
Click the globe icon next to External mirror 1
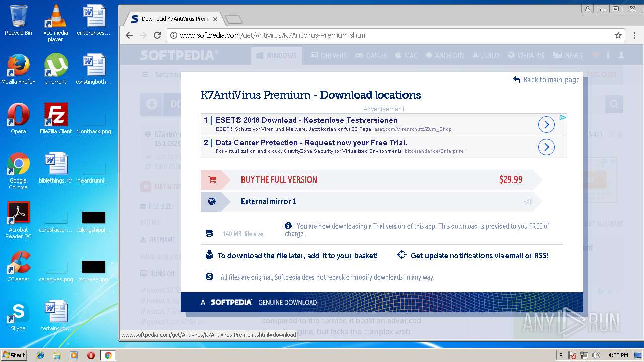pyautogui.click(x=212, y=201)
